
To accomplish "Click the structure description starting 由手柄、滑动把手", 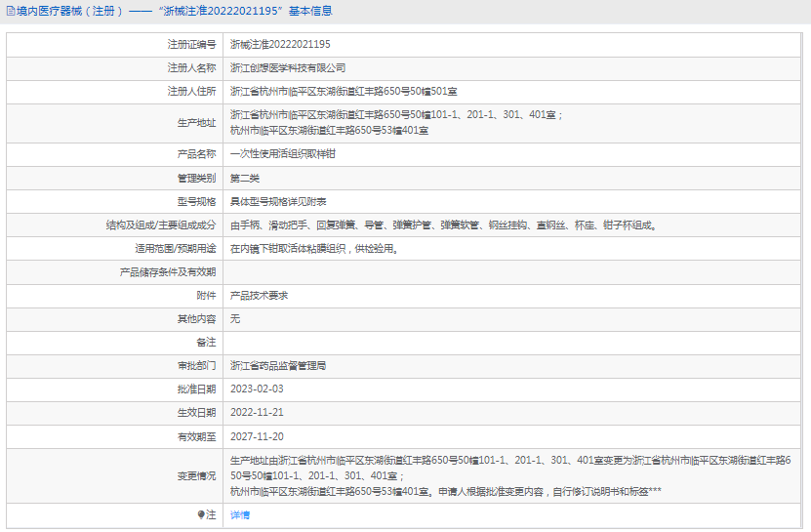I will tap(444, 225).
